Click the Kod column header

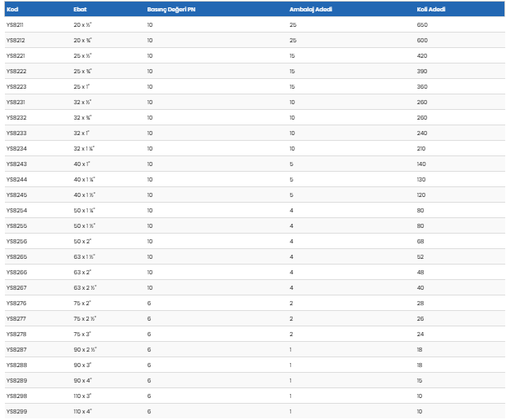coord(12,11)
